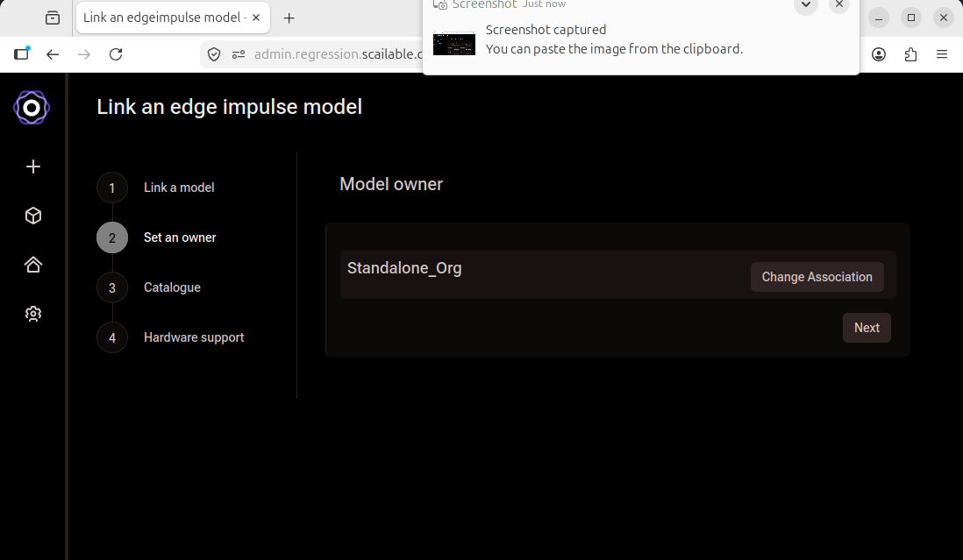Screen dimensions: 963x560
Task: Minimize the browser window
Action: click(879, 18)
